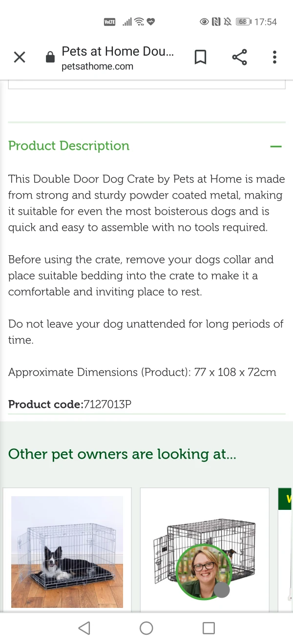Tap the petsathome.com URL text
The height and width of the screenshot is (644, 293).
click(x=97, y=67)
